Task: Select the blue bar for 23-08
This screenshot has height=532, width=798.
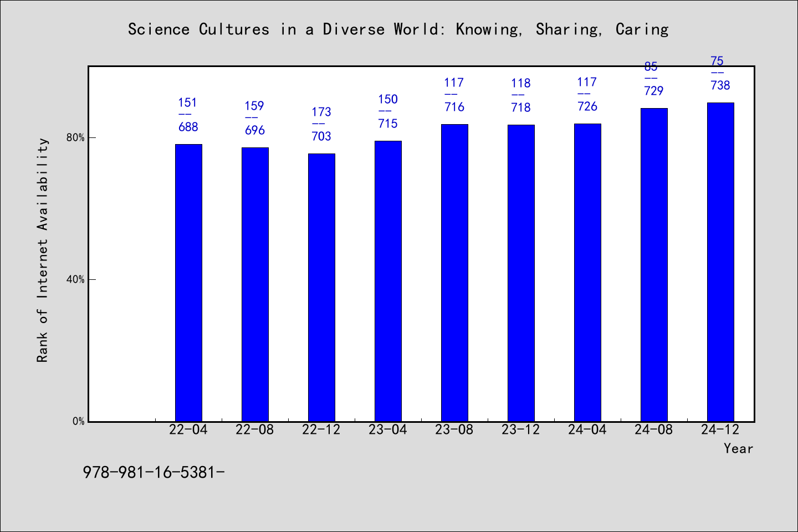Action: point(454,273)
